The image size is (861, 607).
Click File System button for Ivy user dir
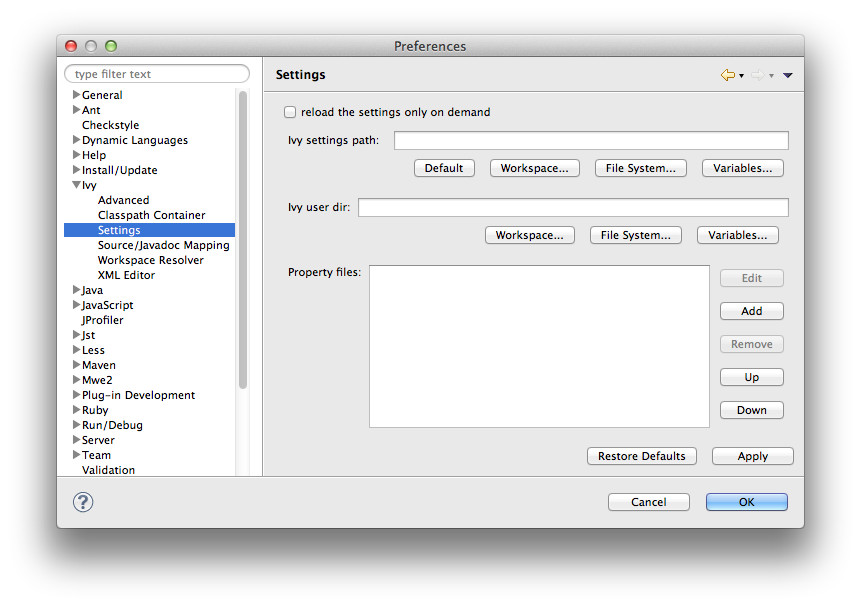(635, 235)
